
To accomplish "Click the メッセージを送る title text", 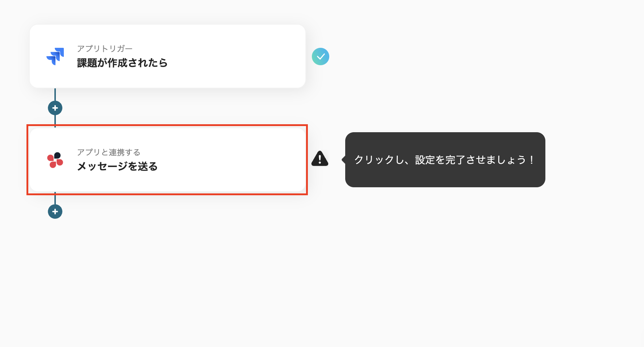I will (x=117, y=167).
